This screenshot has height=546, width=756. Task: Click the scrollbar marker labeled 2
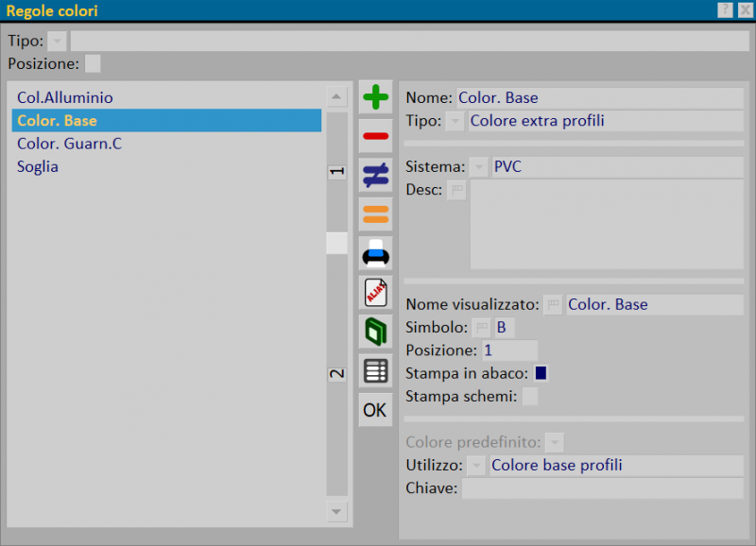(336, 374)
